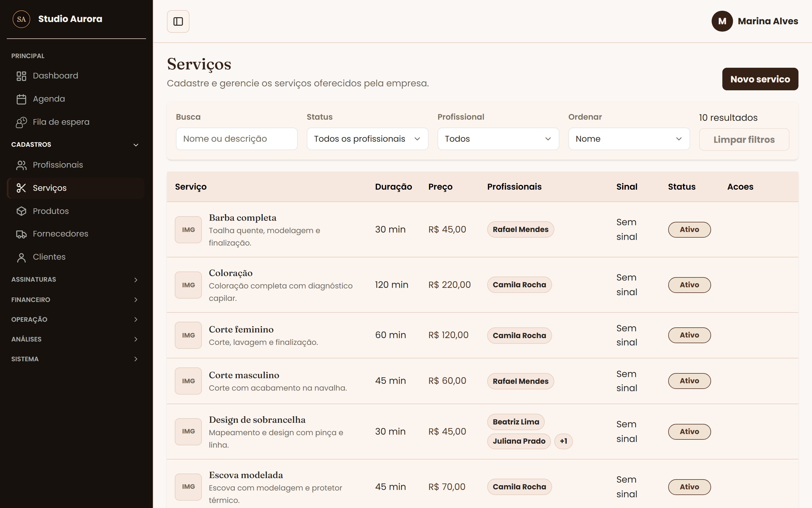
Task: Click Rafael Mendes tag in Corte masculino row
Action: point(520,381)
